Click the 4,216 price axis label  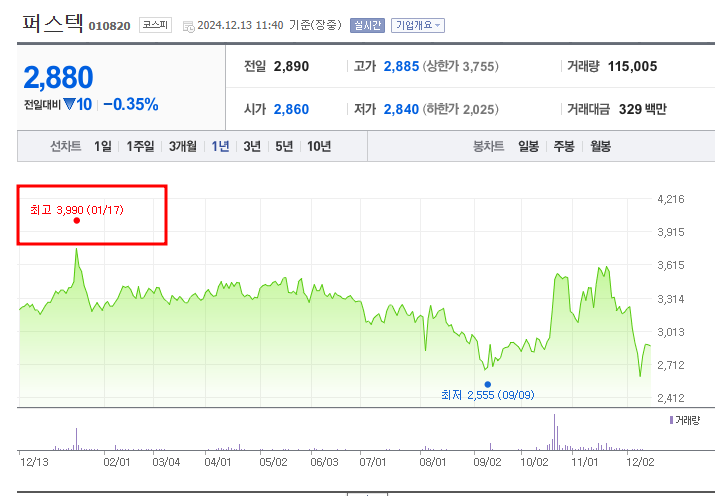(671, 199)
